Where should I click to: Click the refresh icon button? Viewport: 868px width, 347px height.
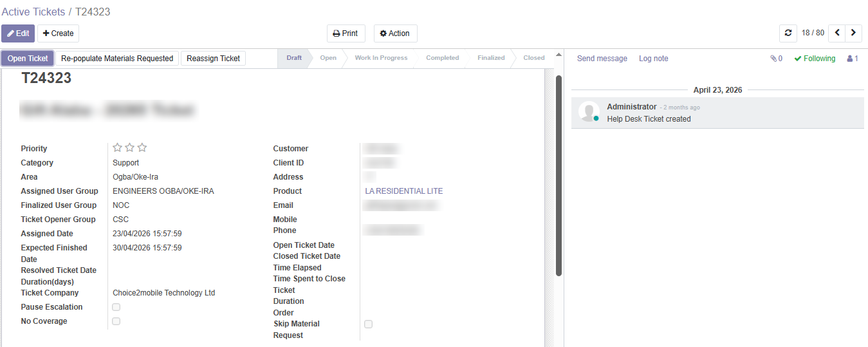[x=788, y=33]
